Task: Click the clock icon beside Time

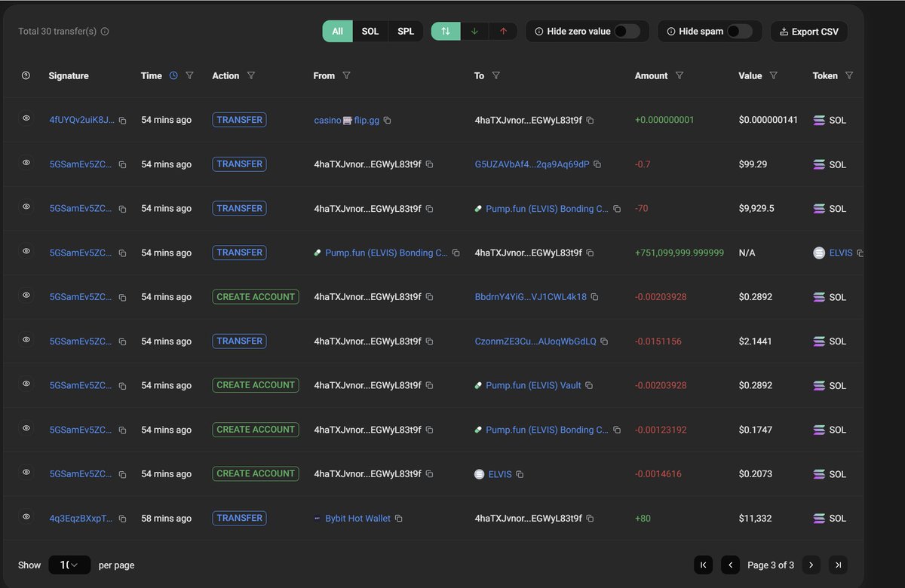Action: (173, 75)
